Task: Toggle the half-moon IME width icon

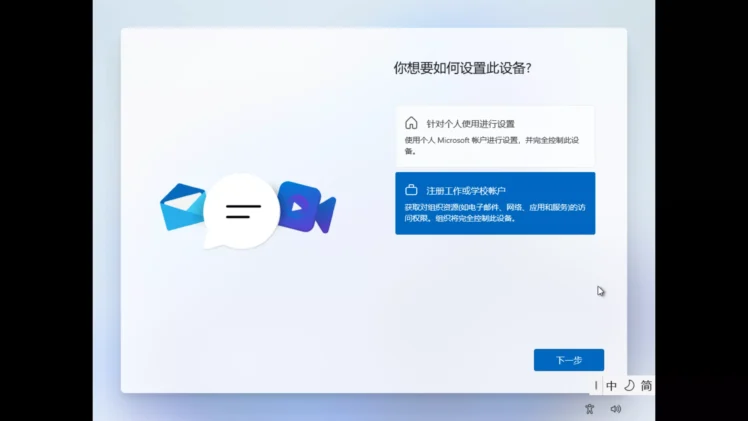Action: tap(629, 385)
